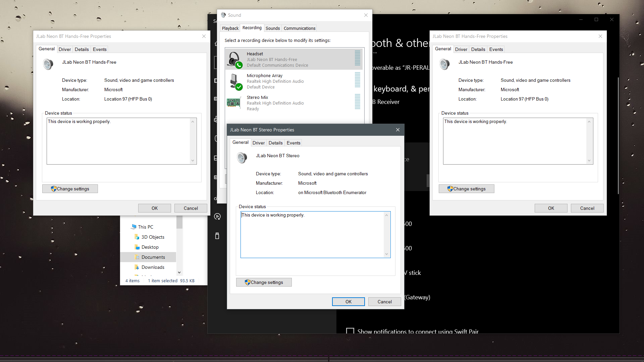Open Driver tab in right Hands-Free dialog
This screenshot has width=644, height=362.
click(x=461, y=49)
